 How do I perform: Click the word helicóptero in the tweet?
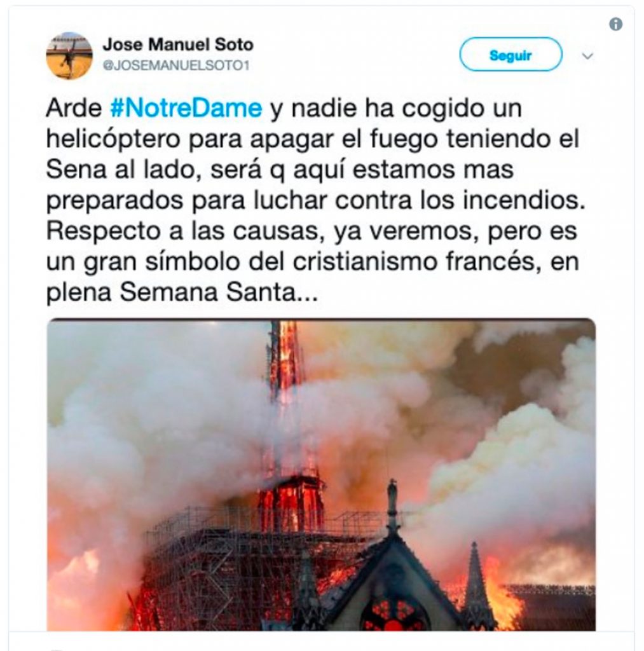(113, 139)
